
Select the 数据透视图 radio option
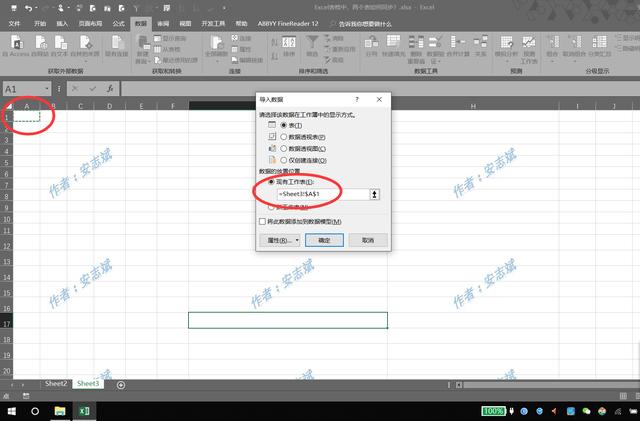[x=284, y=149]
